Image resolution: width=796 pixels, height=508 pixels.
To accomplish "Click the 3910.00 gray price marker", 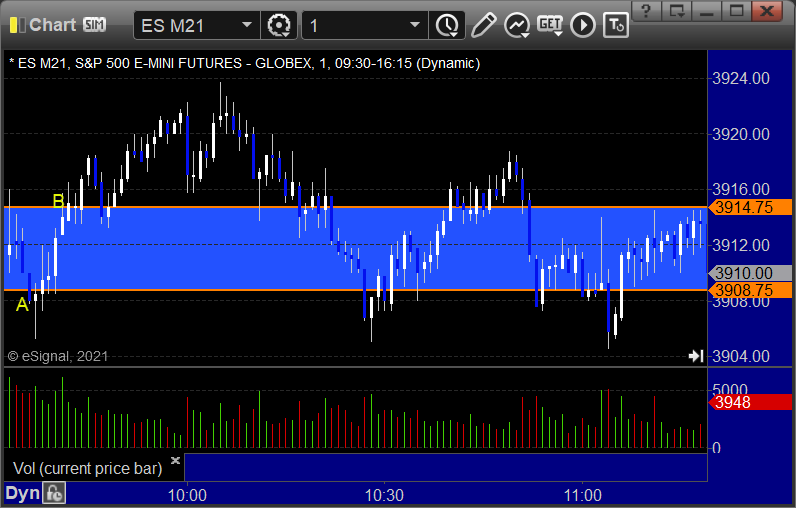I will click(x=750, y=273).
